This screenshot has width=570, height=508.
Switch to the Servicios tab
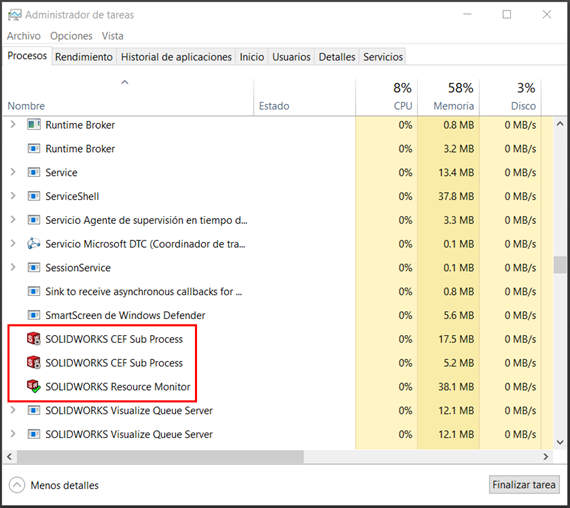(x=383, y=57)
